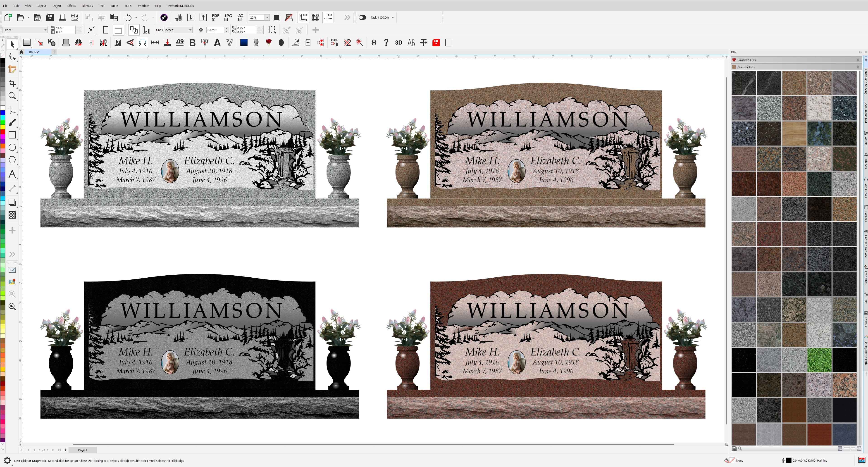
Task: Click the dollar sign pricing icon
Action: [x=373, y=43]
